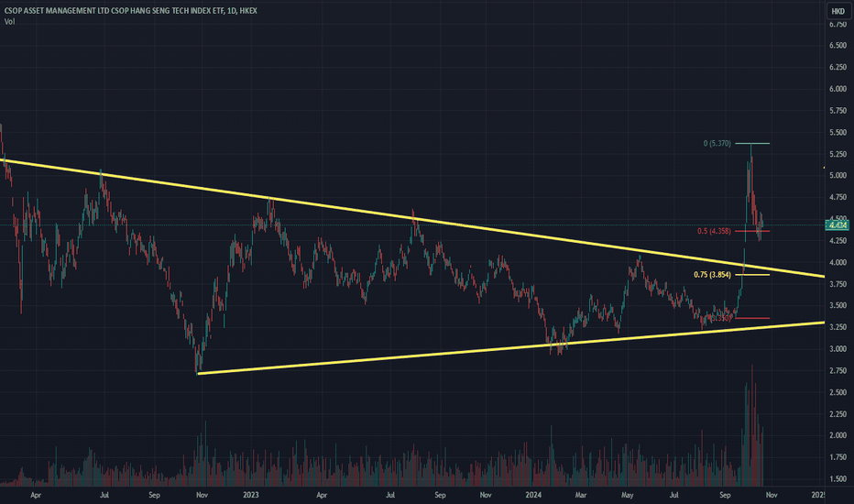Click the 6.250 price axis label
The width and height of the screenshot is (854, 504).
[x=838, y=67]
